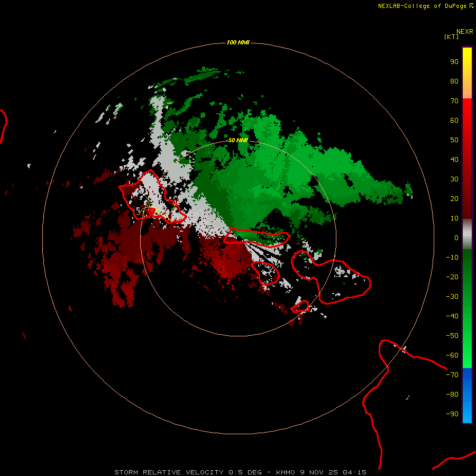The height and width of the screenshot is (476, 476).
Task: Click the -40 value on the velocity scale
Action: click(x=452, y=316)
